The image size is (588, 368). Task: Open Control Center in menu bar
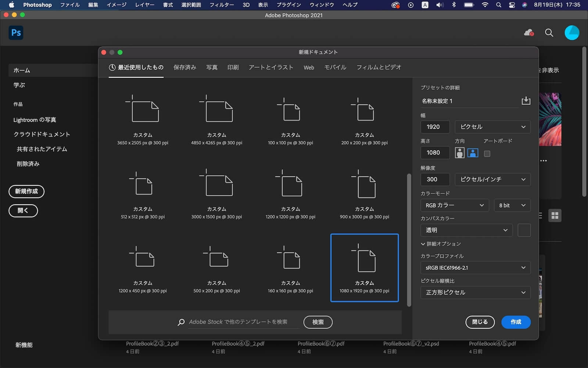[x=512, y=5]
